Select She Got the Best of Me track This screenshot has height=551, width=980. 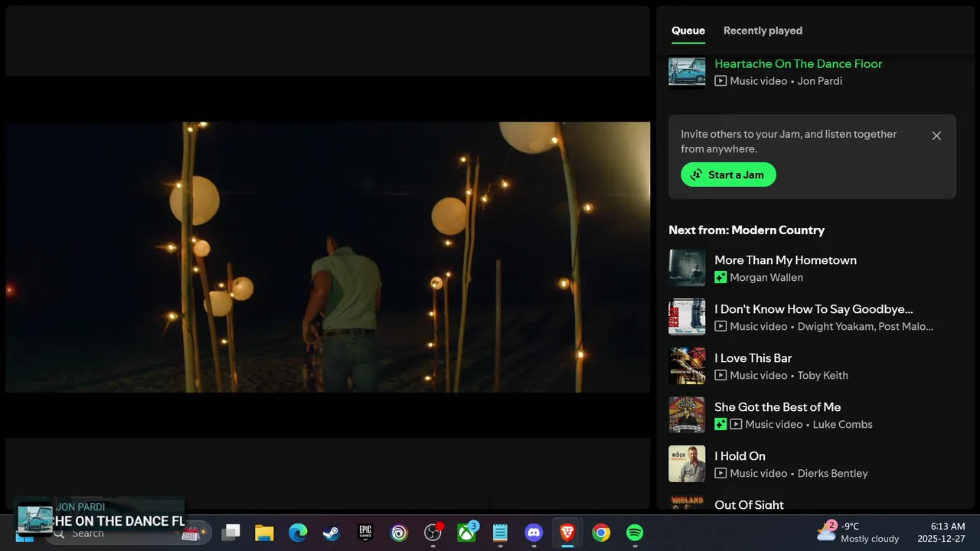coord(778,407)
